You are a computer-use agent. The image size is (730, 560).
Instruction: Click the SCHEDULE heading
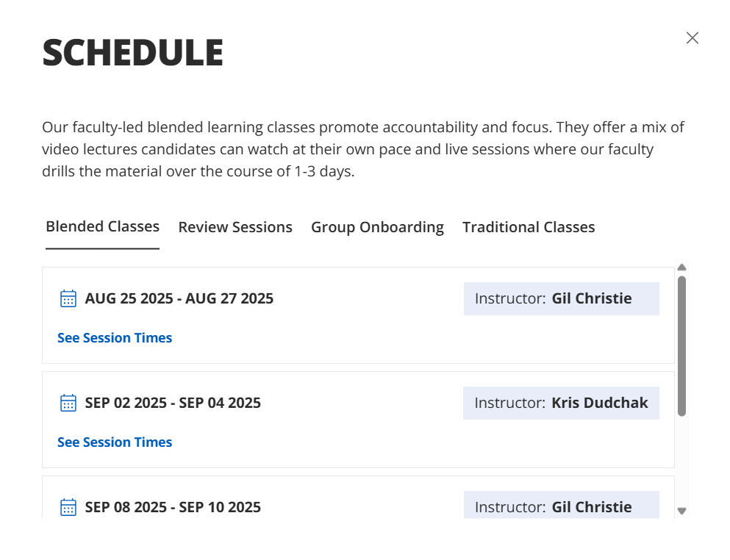132,53
